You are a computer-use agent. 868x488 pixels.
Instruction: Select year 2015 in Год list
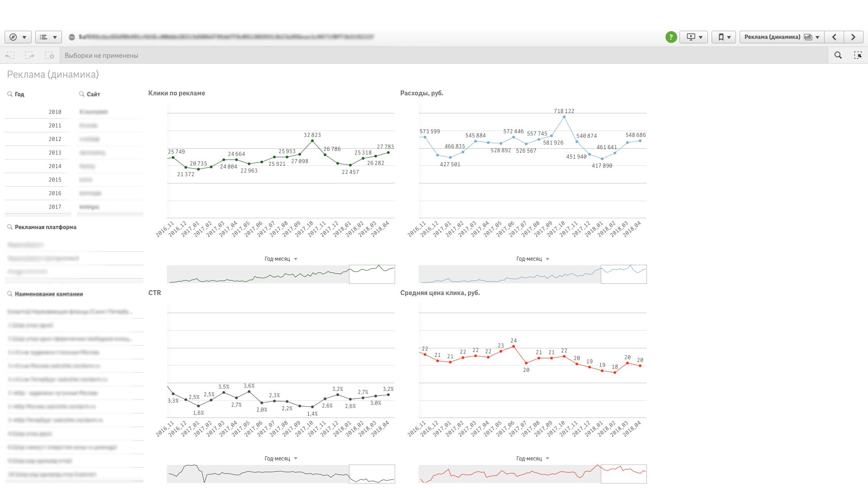(35, 179)
